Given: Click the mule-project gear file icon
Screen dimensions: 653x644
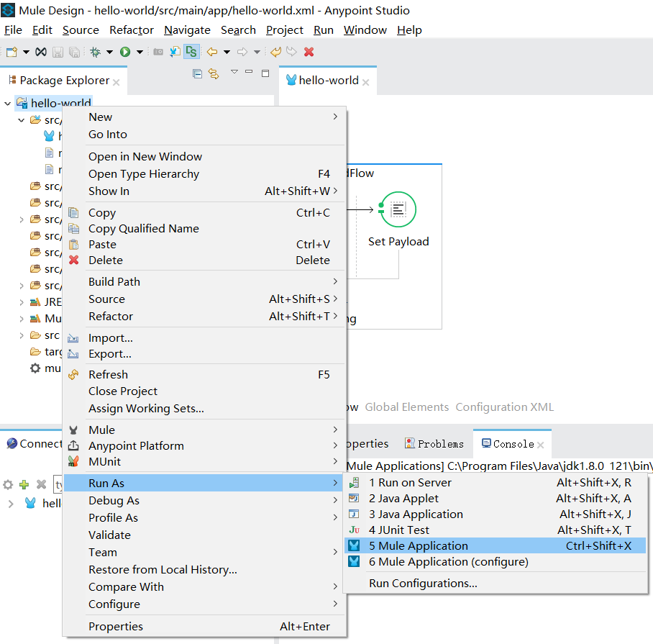Looking at the screenshot, I should coord(35,368).
